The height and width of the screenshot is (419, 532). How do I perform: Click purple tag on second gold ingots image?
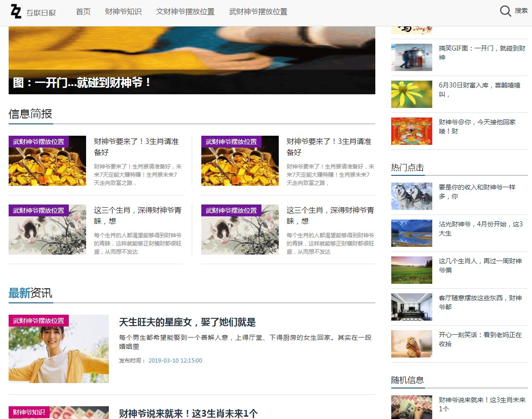(x=231, y=142)
